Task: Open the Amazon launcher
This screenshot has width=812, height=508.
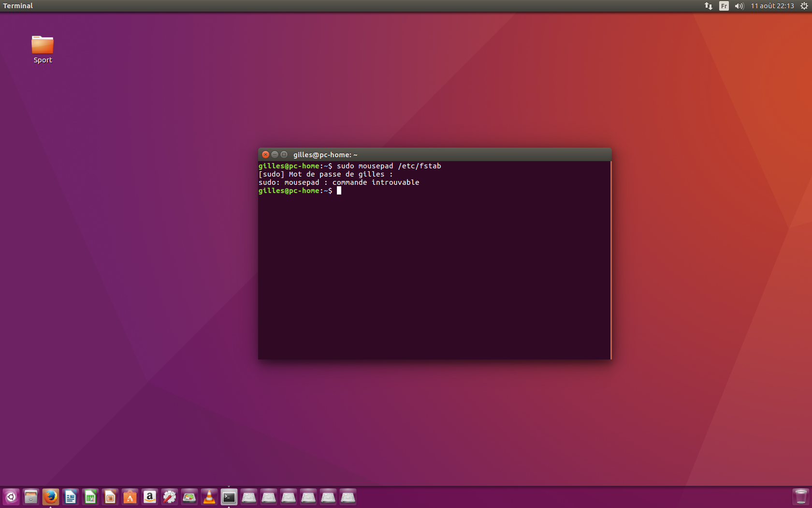Action: click(150, 497)
